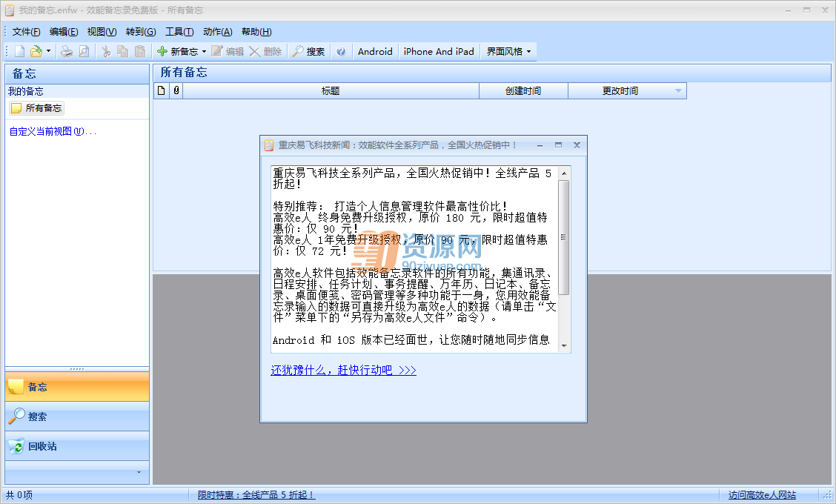Click the attachment paperclip column header
The image size is (836, 504).
(176, 90)
